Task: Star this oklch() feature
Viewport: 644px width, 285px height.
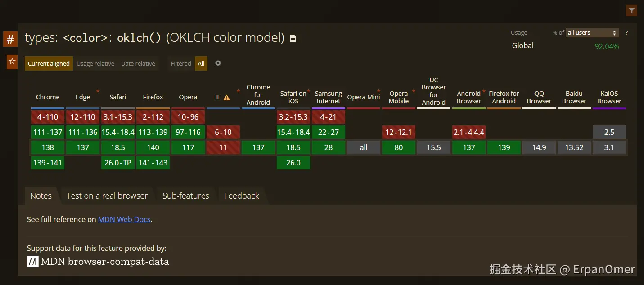Action: [12, 62]
